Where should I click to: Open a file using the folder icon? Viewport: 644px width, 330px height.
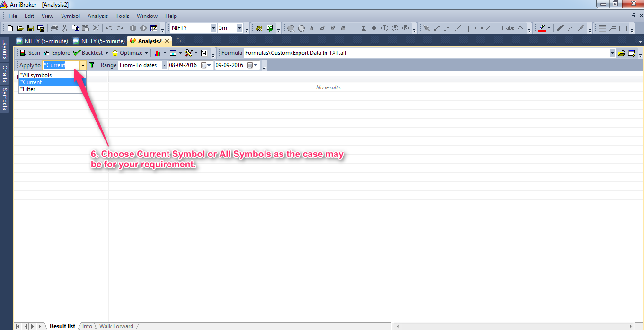point(21,28)
